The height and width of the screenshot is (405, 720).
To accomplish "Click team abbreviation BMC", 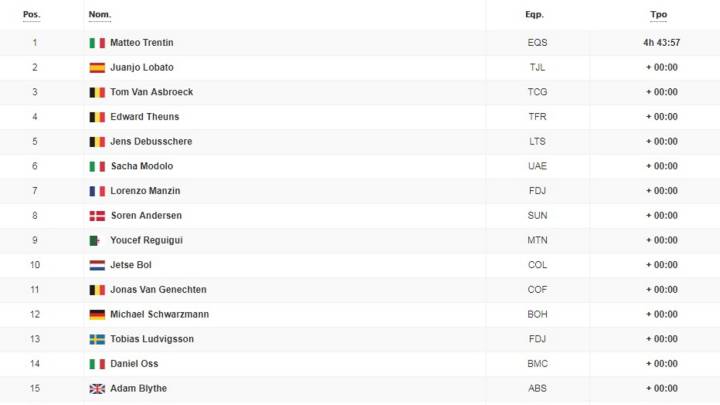I will pos(537,364).
